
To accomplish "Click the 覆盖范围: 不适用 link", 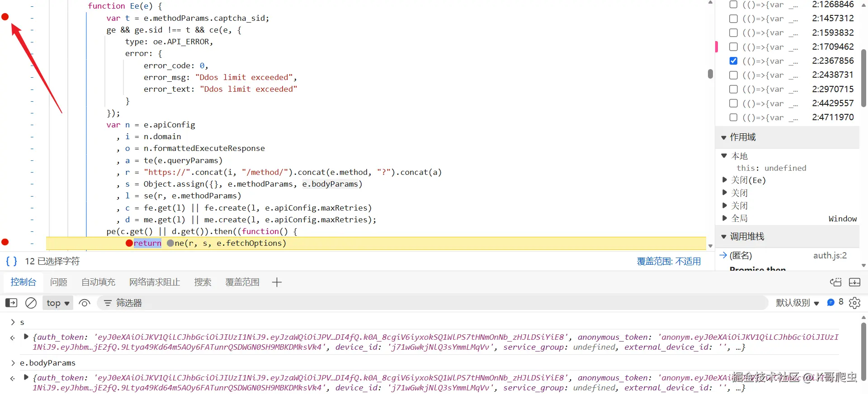I will point(669,261).
